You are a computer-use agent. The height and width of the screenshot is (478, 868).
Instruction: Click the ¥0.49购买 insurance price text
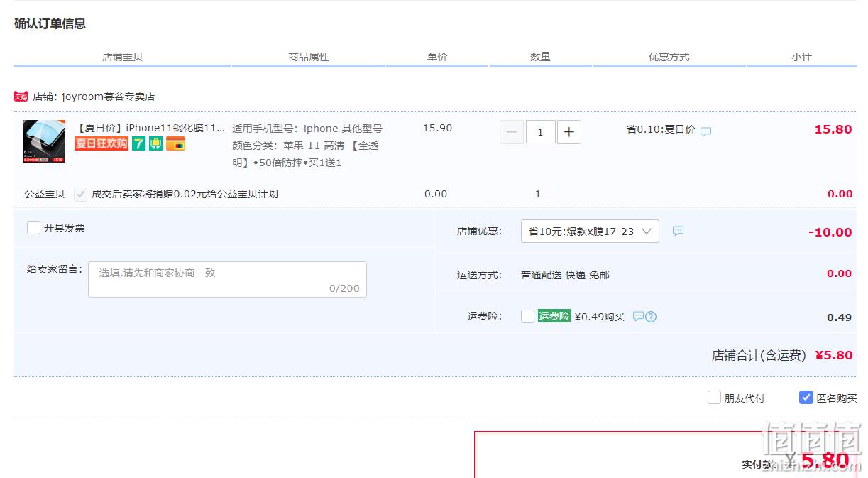(599, 317)
